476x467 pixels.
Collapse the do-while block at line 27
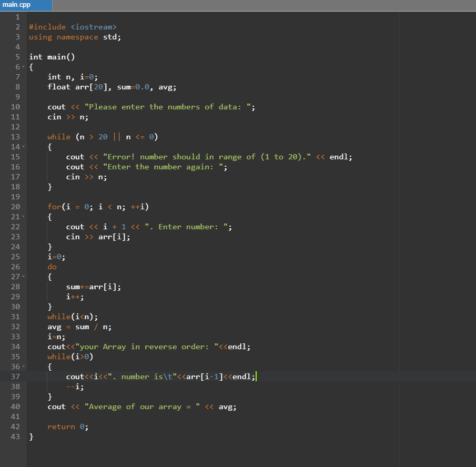pos(24,277)
